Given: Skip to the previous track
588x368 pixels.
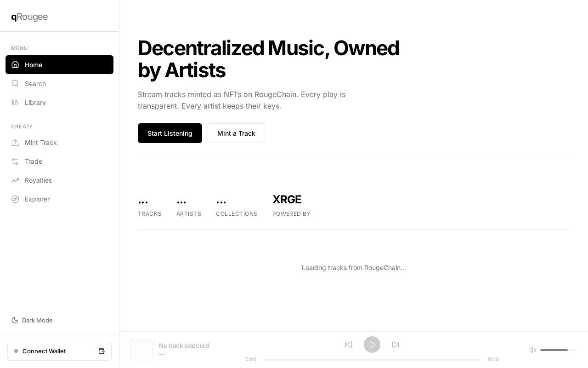Looking at the screenshot, I should pos(349,345).
